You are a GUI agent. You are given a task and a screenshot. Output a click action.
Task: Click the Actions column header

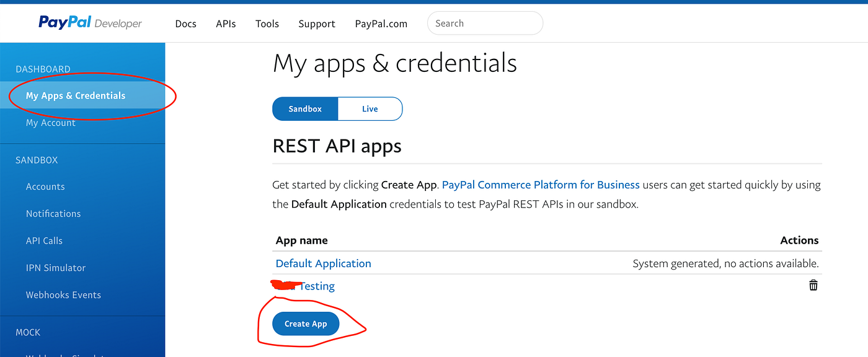[x=799, y=240]
